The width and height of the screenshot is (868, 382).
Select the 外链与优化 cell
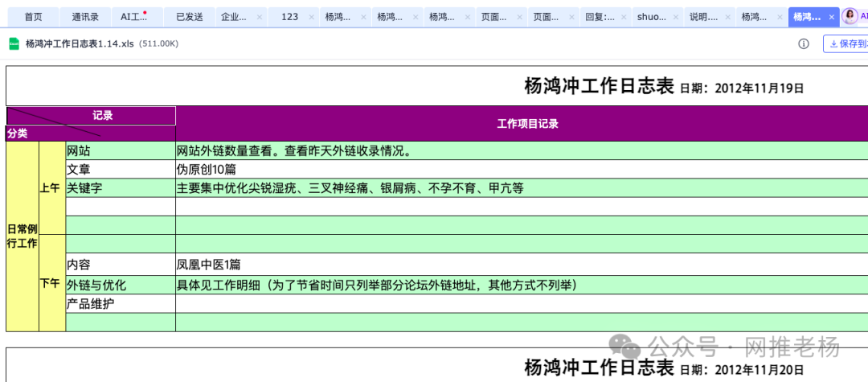point(121,285)
